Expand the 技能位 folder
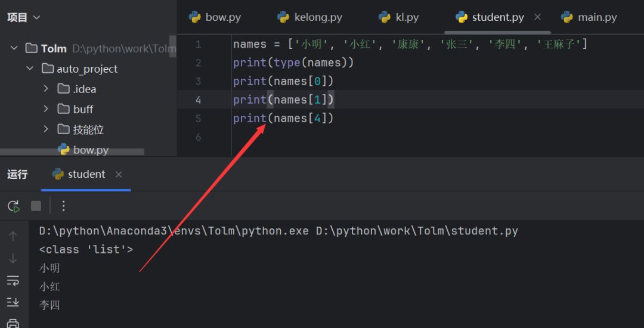This screenshot has height=328, width=644. point(46,129)
